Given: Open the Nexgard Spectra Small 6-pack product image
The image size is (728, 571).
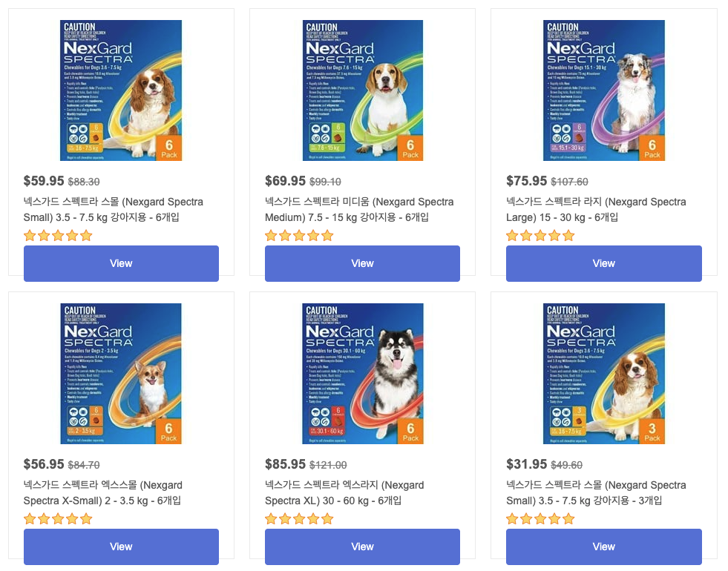Looking at the screenshot, I should 121,90.
